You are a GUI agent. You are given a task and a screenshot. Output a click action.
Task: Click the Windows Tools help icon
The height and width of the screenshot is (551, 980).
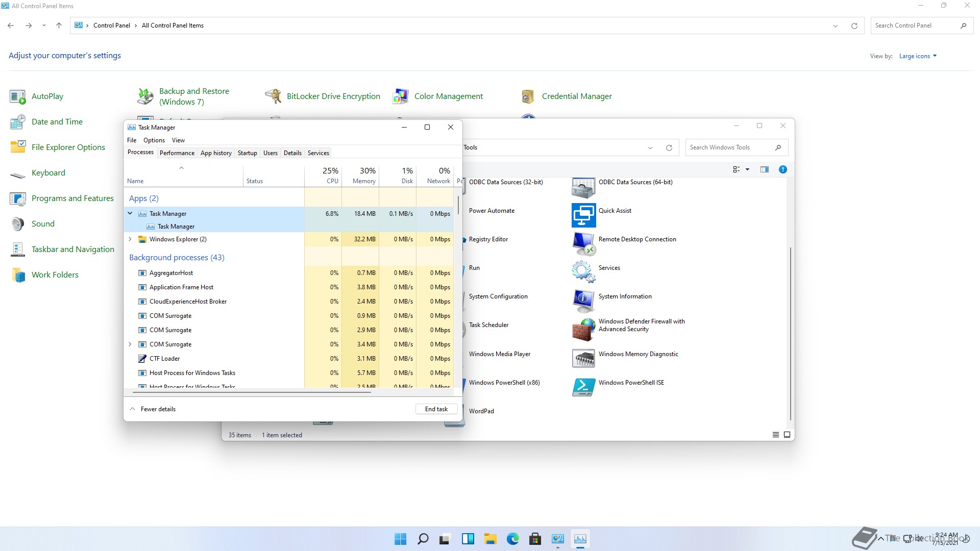pos(782,169)
